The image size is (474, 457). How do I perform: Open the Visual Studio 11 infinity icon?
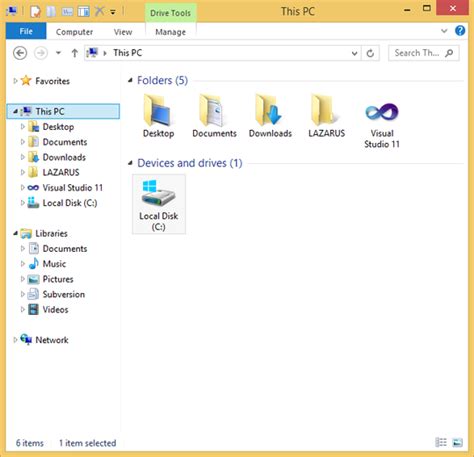[x=382, y=112]
